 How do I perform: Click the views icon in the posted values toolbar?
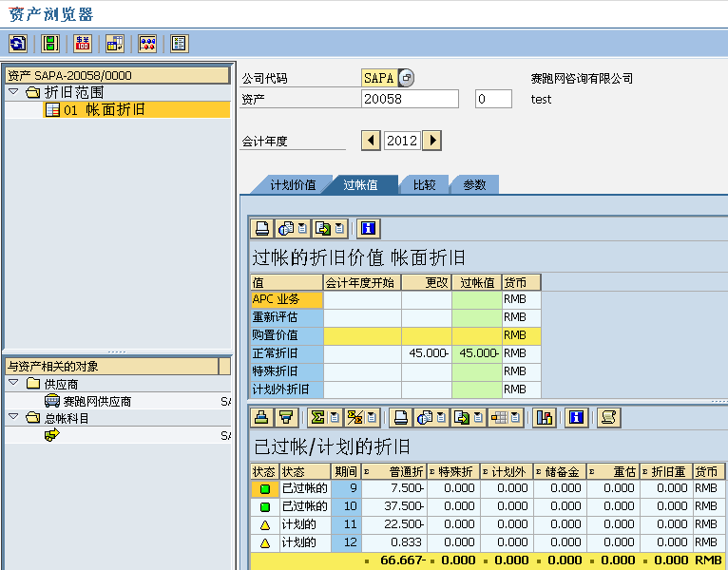(285, 228)
